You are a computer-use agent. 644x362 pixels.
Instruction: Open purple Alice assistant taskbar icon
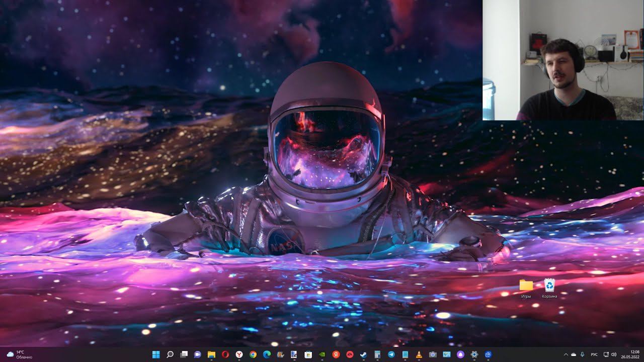pos(460,354)
